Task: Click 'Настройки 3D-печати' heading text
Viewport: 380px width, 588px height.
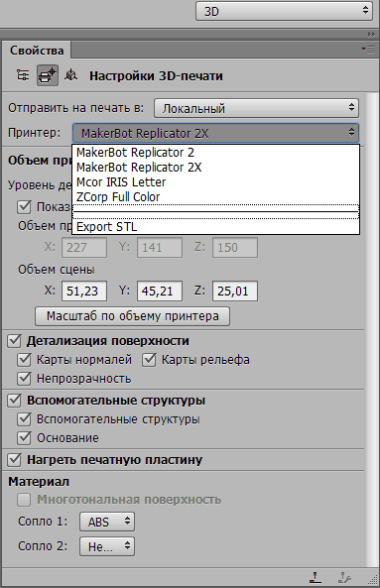Action: tap(156, 75)
